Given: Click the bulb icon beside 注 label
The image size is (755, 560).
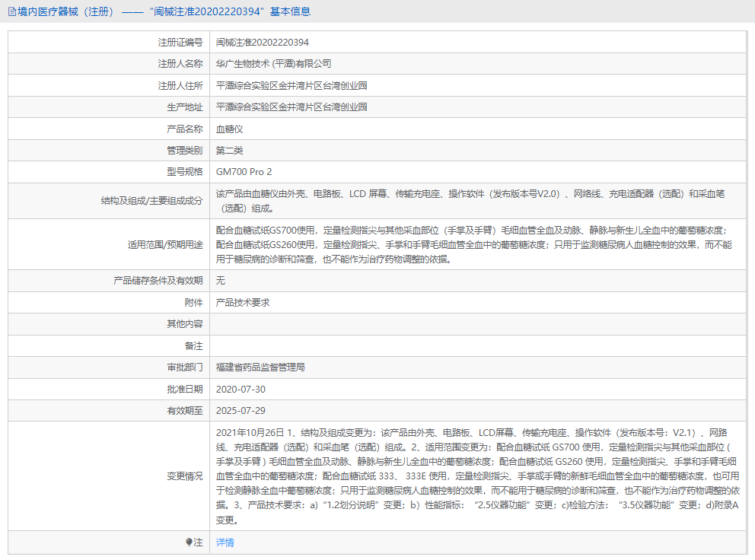Looking at the screenshot, I should coord(190,542).
